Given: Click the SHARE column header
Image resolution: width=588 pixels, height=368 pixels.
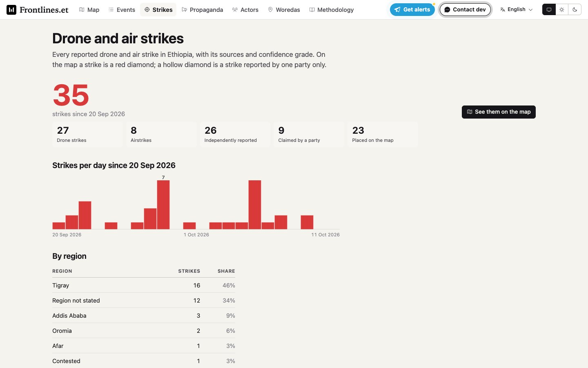Looking at the screenshot, I should (226, 271).
